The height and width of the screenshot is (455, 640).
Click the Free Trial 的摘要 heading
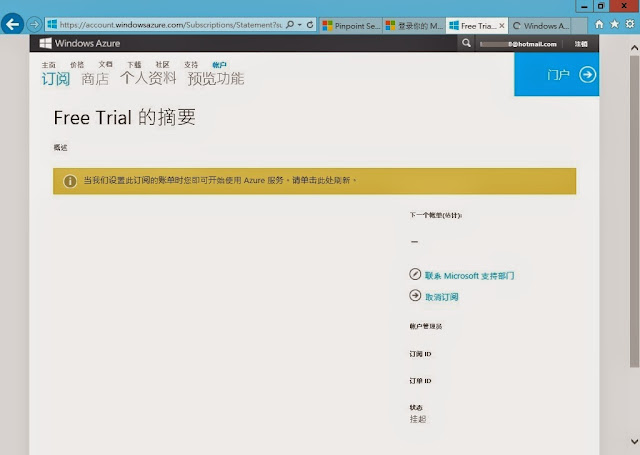pos(124,118)
